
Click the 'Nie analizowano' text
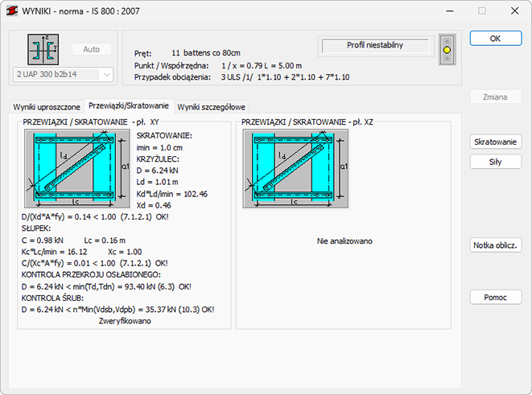(344, 241)
